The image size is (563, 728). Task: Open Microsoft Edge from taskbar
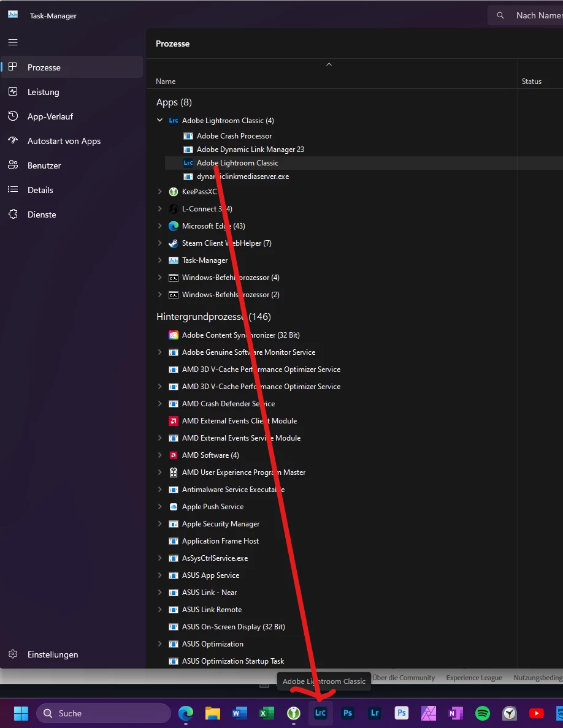[186, 713]
